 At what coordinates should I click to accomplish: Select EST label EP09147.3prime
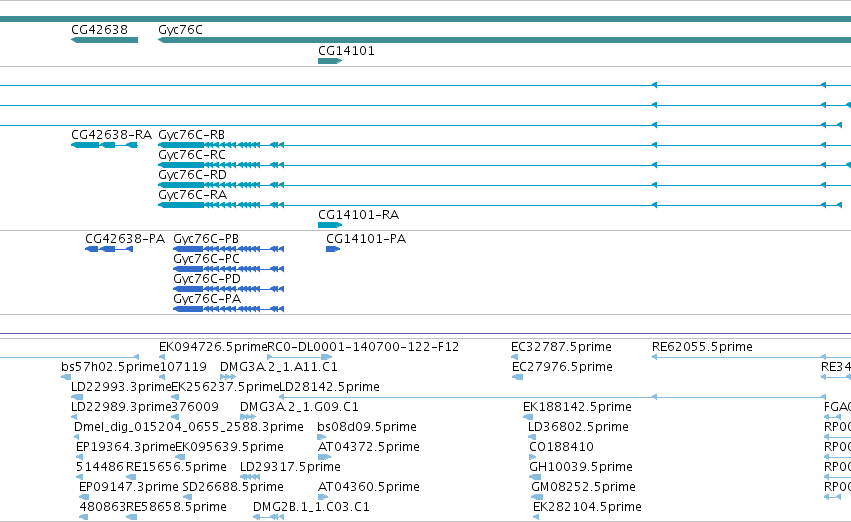(x=129, y=487)
